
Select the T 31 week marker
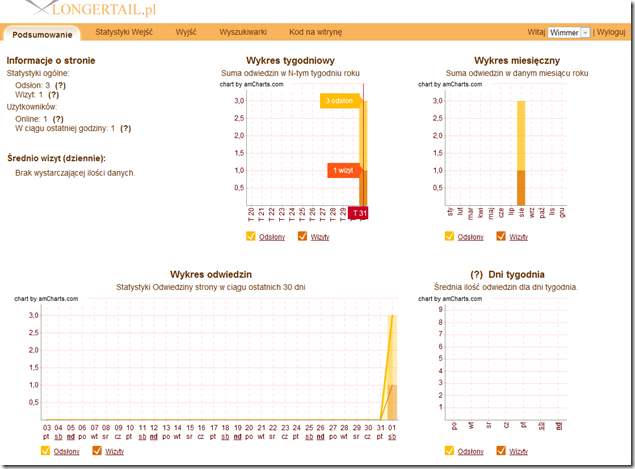click(358, 213)
